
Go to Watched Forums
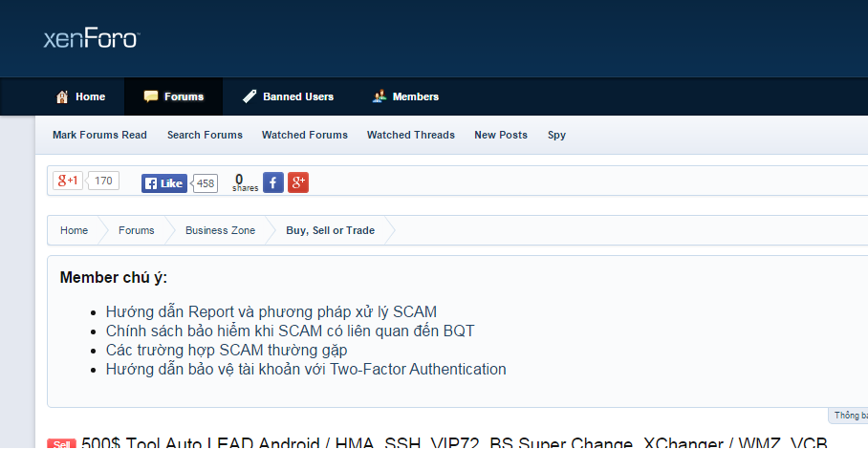pos(305,135)
